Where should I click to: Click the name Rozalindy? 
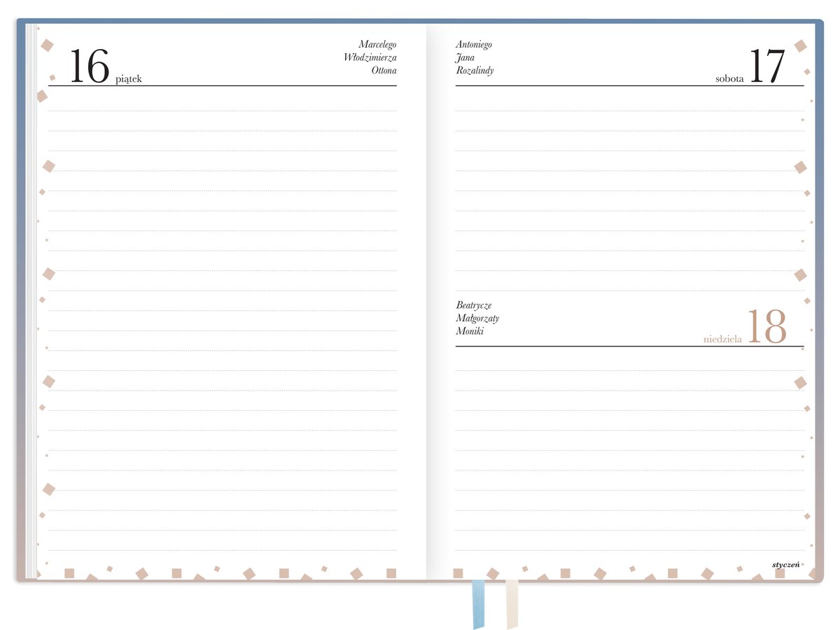click(475, 71)
